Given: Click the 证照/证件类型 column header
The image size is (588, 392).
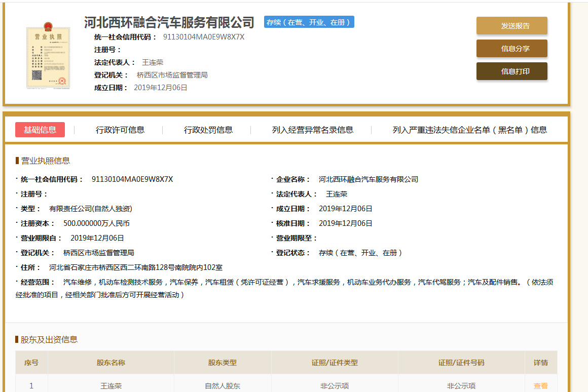Looking at the screenshot, I should pos(335,363).
